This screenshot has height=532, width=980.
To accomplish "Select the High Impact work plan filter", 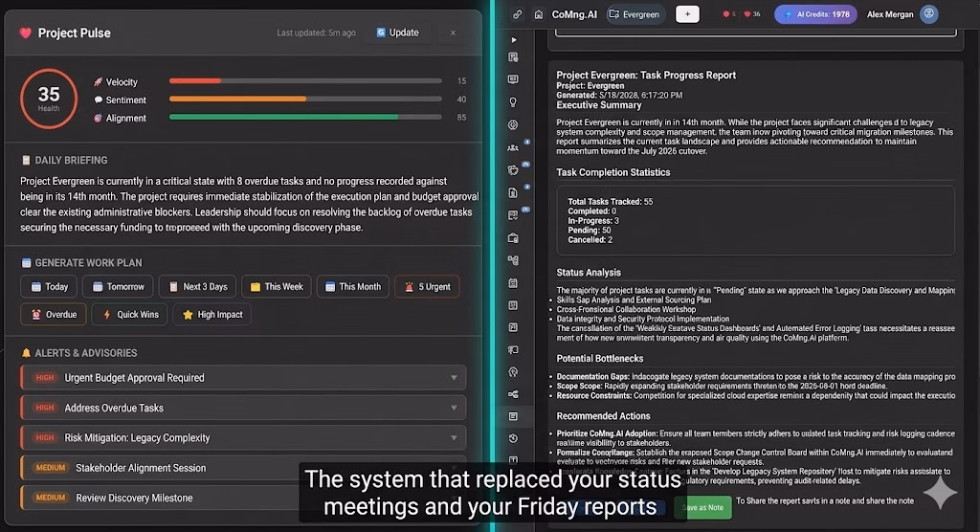I will click(x=212, y=315).
